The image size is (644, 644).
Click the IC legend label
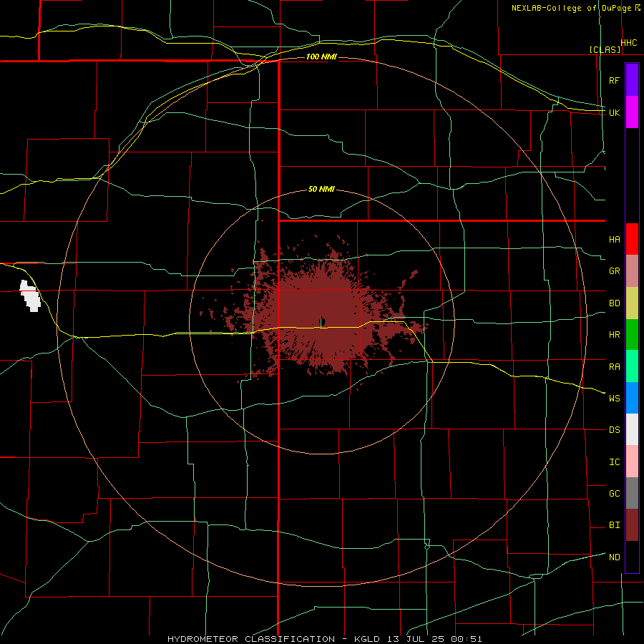(x=614, y=462)
